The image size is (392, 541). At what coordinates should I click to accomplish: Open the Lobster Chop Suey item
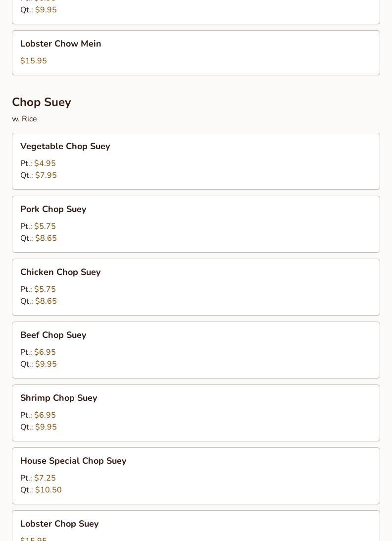(x=59, y=524)
